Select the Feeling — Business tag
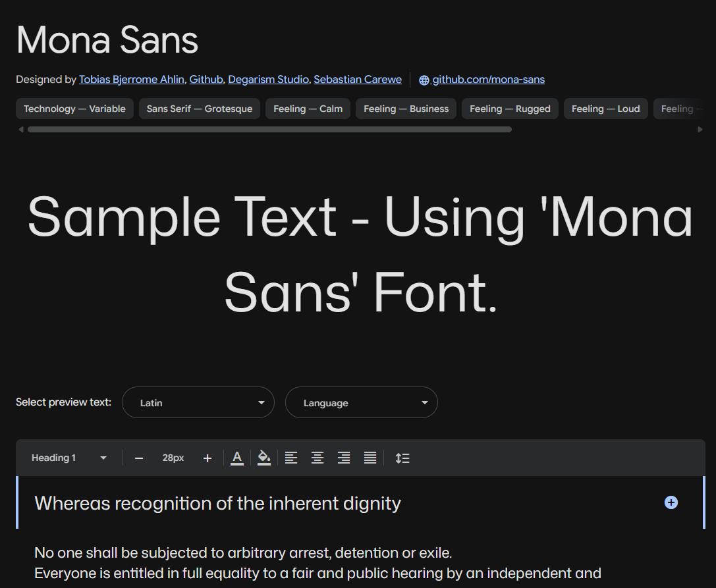Viewport: 716px width, 588px height. [x=406, y=109]
